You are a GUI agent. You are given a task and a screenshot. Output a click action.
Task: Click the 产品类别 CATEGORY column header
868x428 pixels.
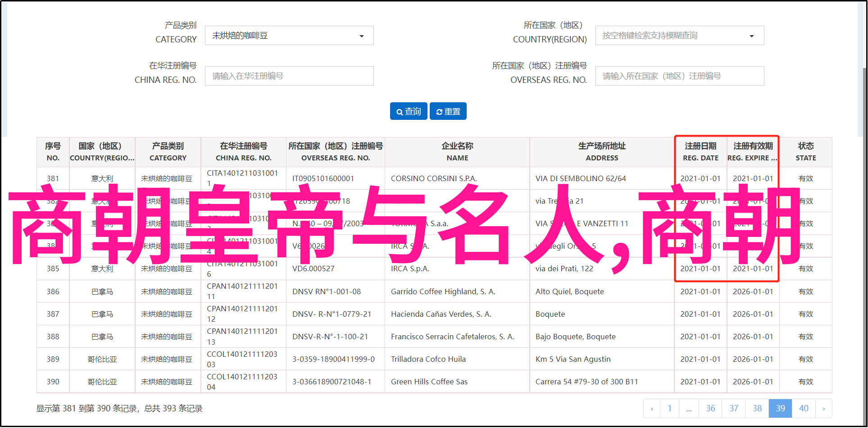point(168,152)
